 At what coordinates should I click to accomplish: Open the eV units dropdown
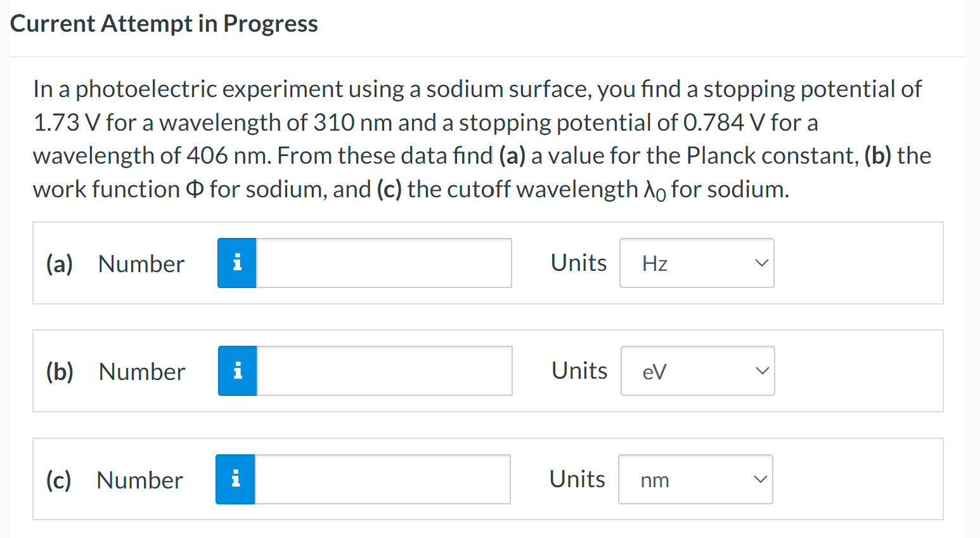pyautogui.click(x=697, y=371)
